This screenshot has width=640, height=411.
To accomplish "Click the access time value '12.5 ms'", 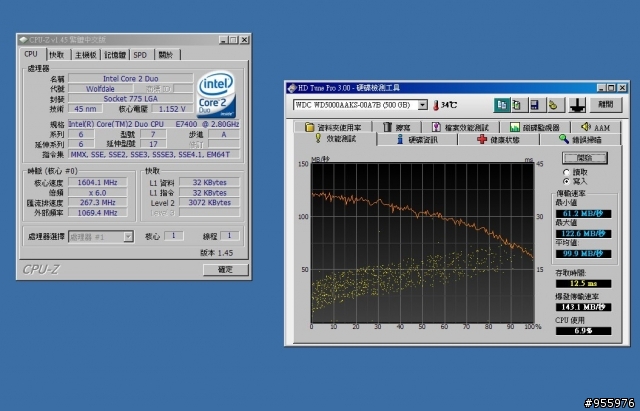I will tap(583, 284).
